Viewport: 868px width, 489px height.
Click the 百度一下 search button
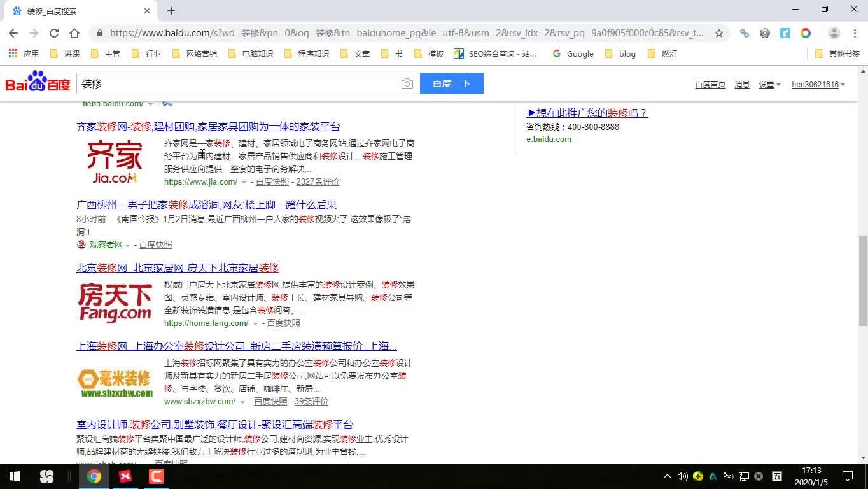click(x=452, y=83)
